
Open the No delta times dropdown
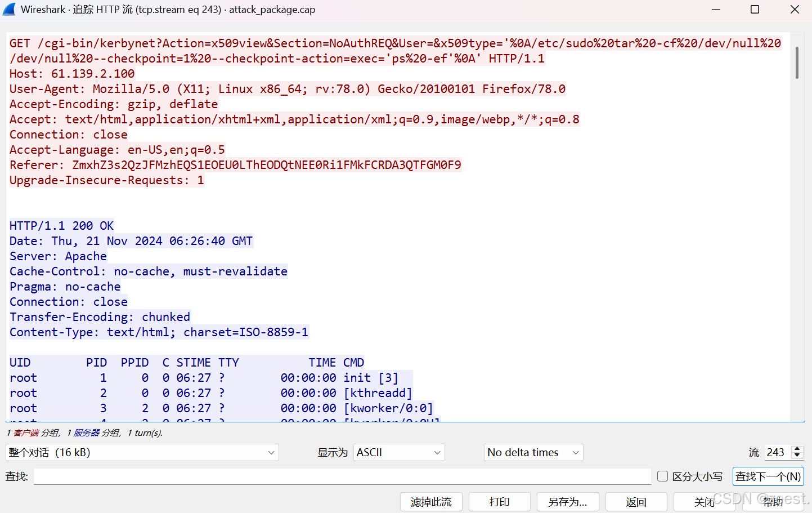(x=533, y=452)
